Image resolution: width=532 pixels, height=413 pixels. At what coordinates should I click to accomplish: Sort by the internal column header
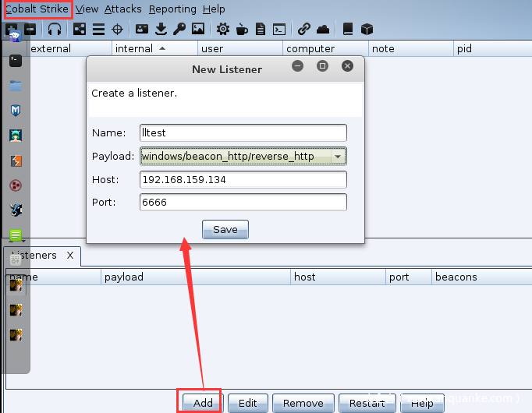pos(154,48)
